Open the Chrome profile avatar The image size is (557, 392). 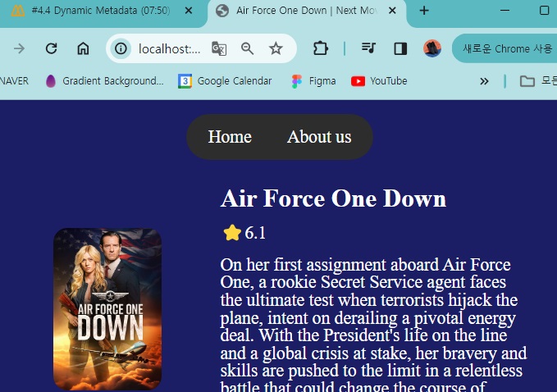[432, 48]
